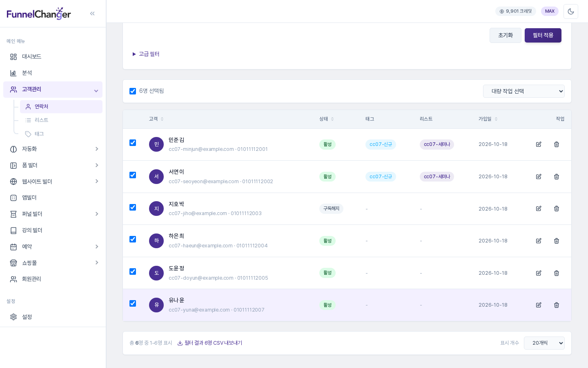This screenshot has width=588, height=368.
Task: Open the 쇼핑몰 sidebar menu
Action: pyautogui.click(x=53, y=263)
